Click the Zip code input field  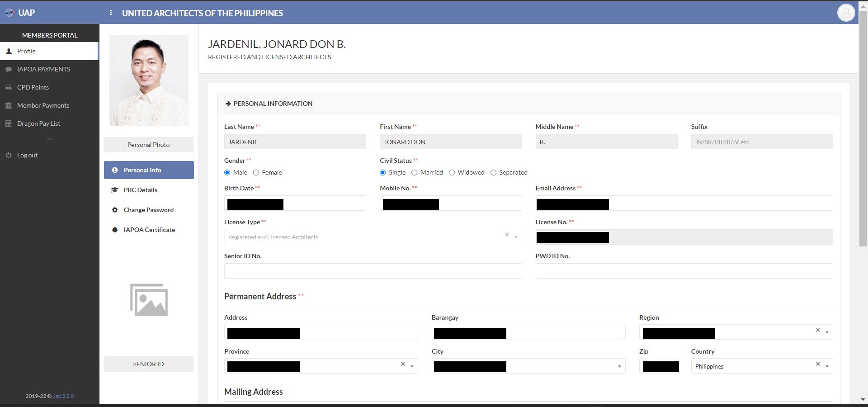coord(659,366)
